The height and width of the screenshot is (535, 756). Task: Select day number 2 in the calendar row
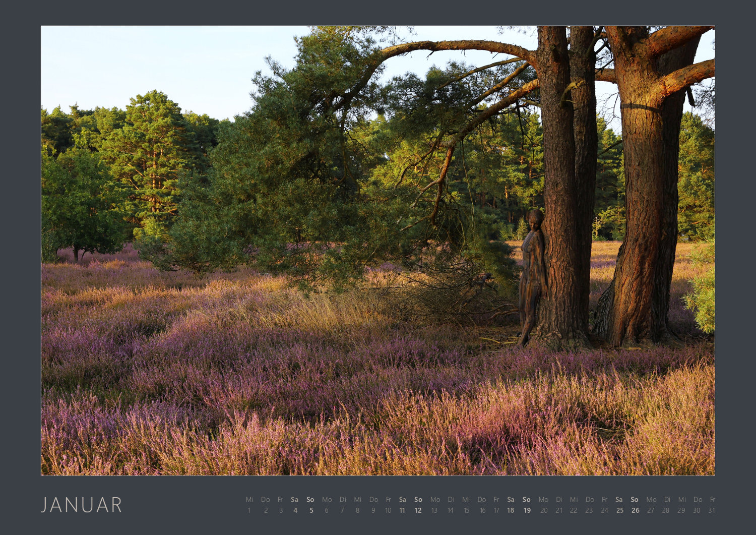(x=266, y=510)
